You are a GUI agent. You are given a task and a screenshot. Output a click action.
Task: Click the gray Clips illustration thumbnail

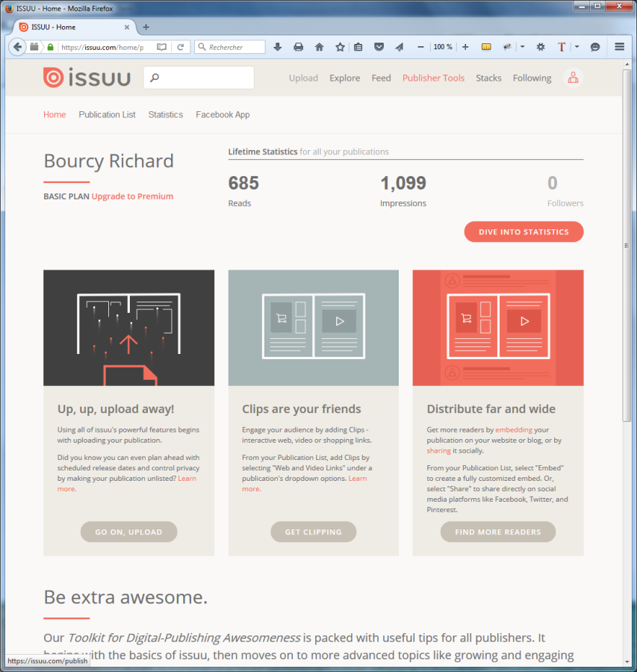[314, 328]
